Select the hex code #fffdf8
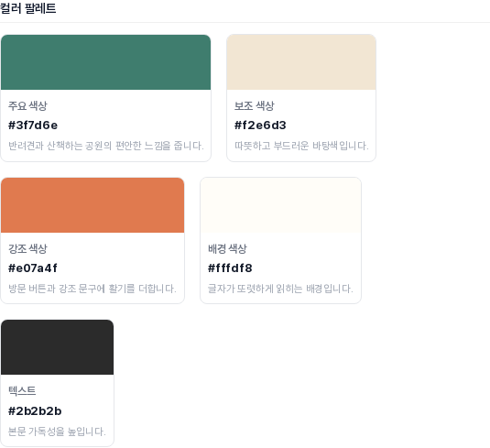The width and height of the screenshot is (490, 448). 230,268
